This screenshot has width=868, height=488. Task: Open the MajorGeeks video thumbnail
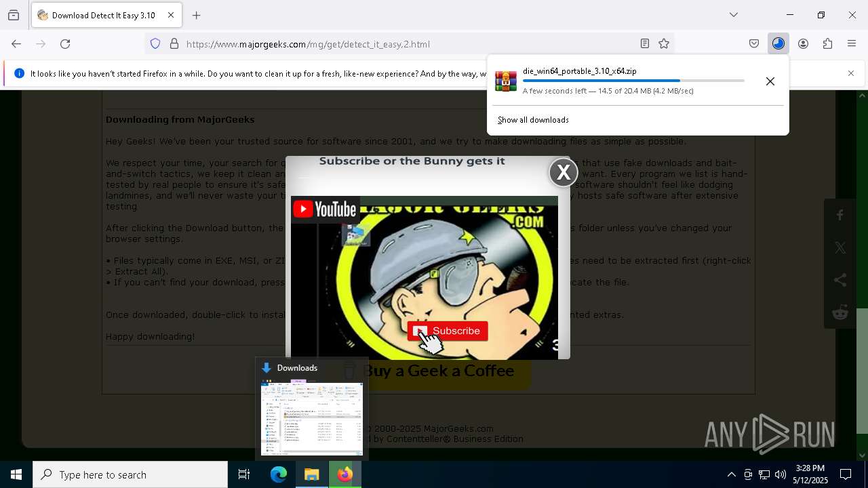425,278
